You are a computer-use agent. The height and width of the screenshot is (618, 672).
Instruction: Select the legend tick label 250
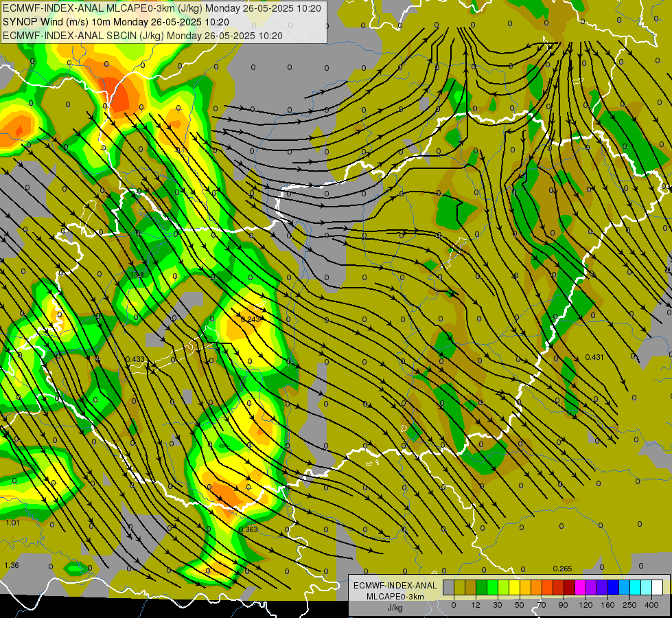pos(629,605)
